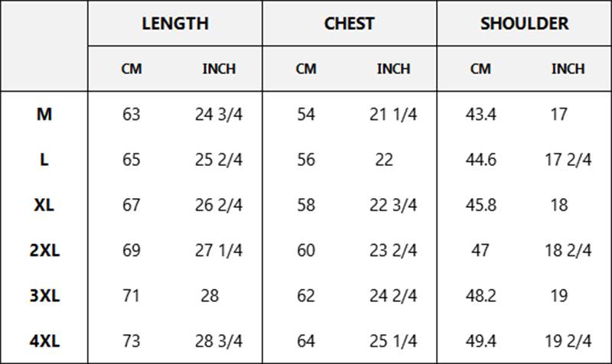Screen dimensions: 612x364
Task: Click the 48.2 shoulder cm cell
Action: (480, 295)
